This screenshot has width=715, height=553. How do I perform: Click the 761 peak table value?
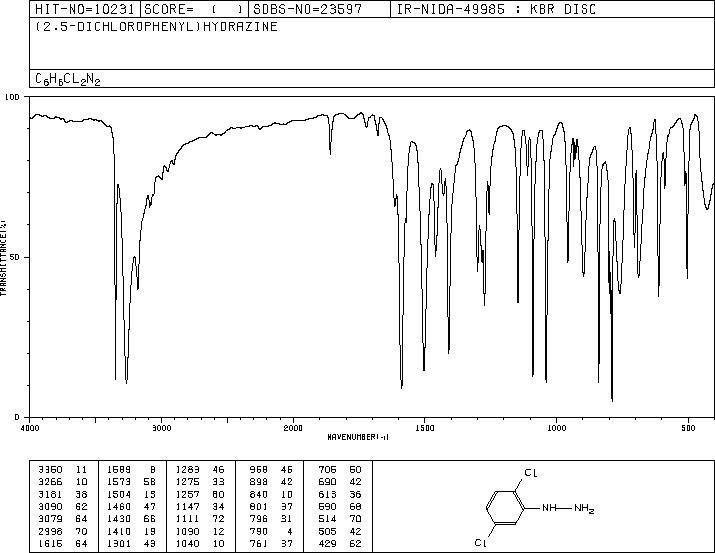point(259,543)
